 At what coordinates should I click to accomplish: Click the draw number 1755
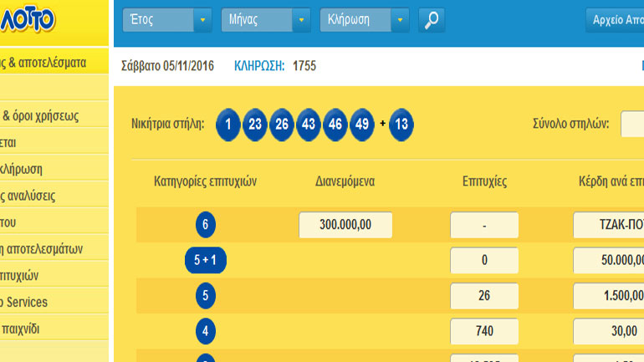point(304,66)
